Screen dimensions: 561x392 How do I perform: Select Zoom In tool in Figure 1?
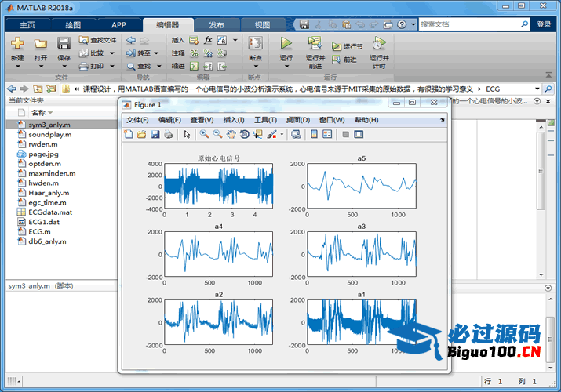pyautogui.click(x=204, y=134)
